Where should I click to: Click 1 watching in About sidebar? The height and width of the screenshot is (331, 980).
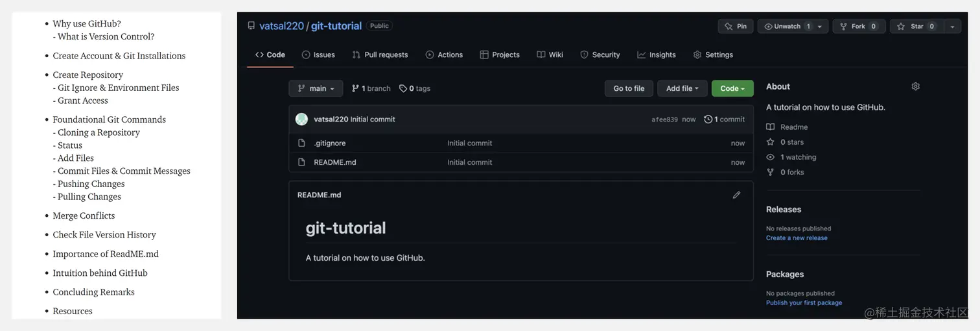click(x=798, y=157)
